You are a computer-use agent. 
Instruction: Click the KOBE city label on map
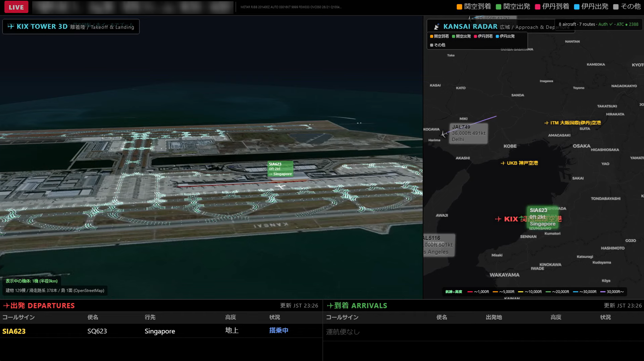click(510, 146)
